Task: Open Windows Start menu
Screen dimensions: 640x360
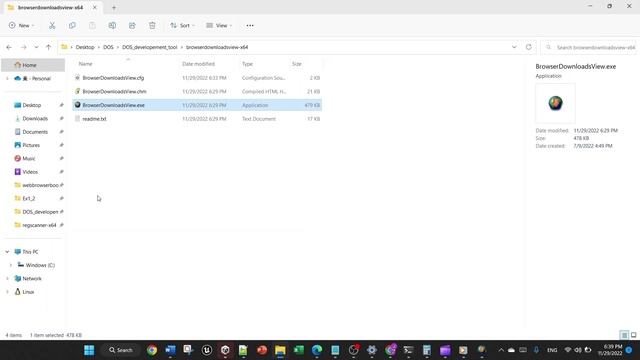Action: tap(89, 350)
